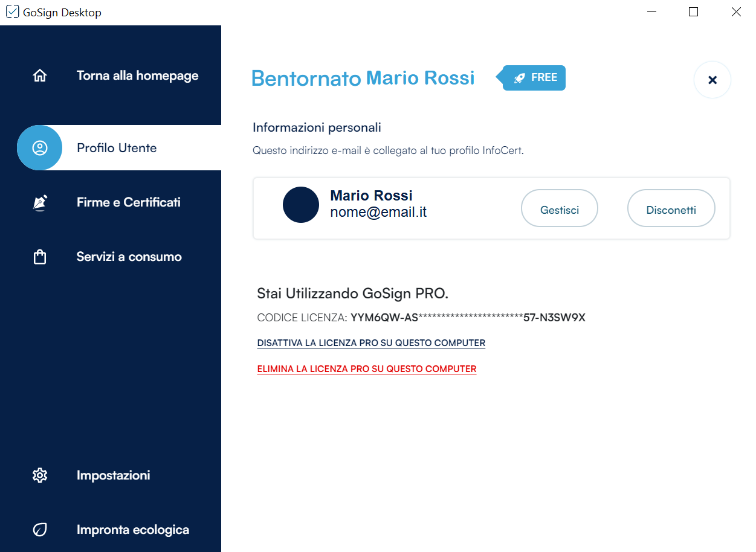The image size is (756, 552).
Task: Click the rocket icon in FREE badge
Action: point(519,78)
